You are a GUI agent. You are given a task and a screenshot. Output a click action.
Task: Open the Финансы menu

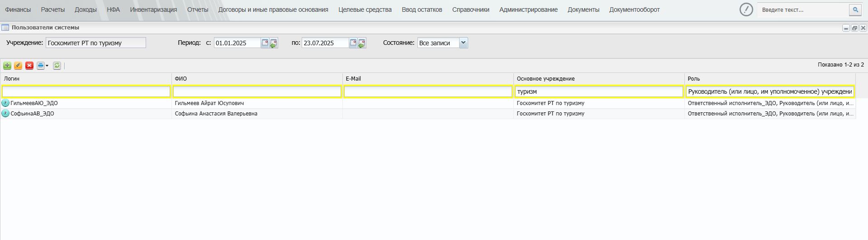18,10
